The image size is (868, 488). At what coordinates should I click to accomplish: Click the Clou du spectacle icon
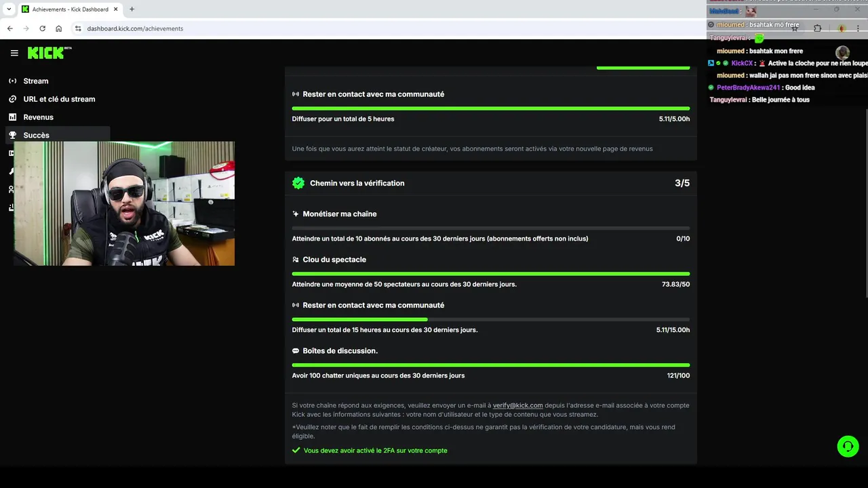tap(296, 260)
